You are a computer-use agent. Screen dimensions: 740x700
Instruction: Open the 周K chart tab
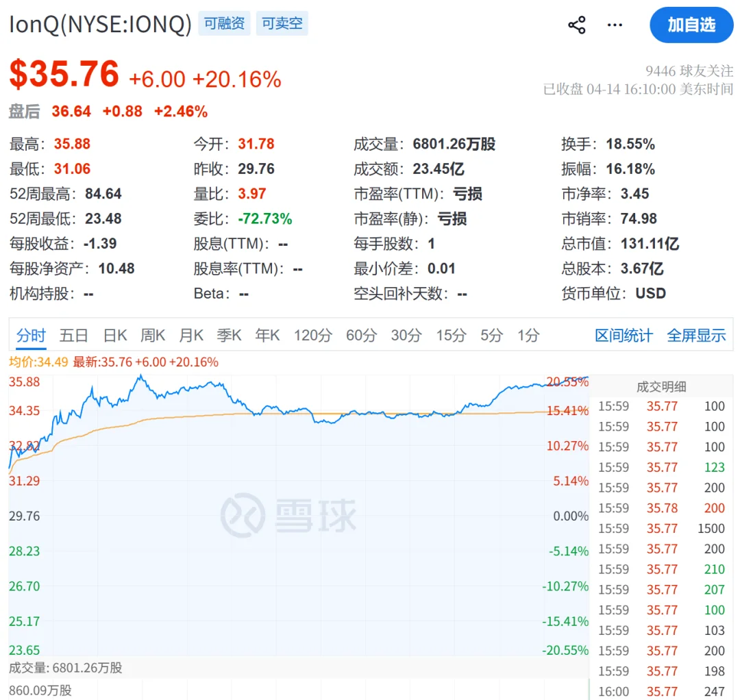pyautogui.click(x=153, y=336)
